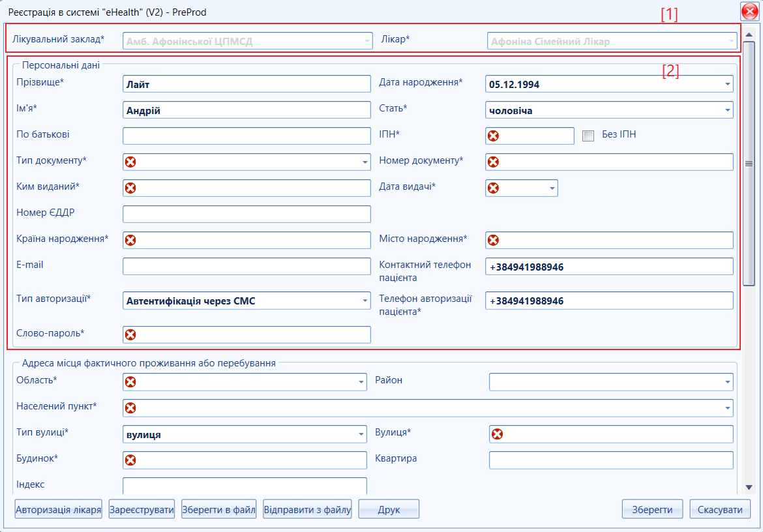This screenshot has height=532, width=763.
Task: Click into the Індекс field
Action: tap(245, 485)
